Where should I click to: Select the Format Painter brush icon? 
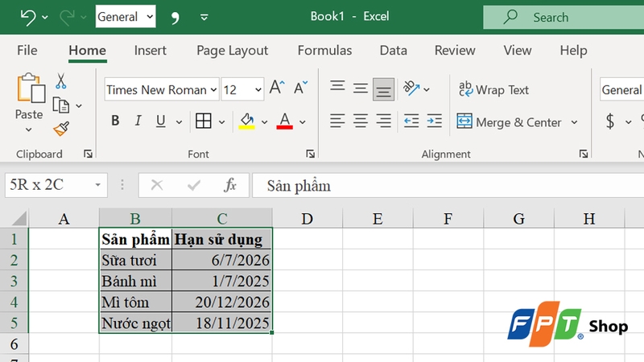(61, 129)
